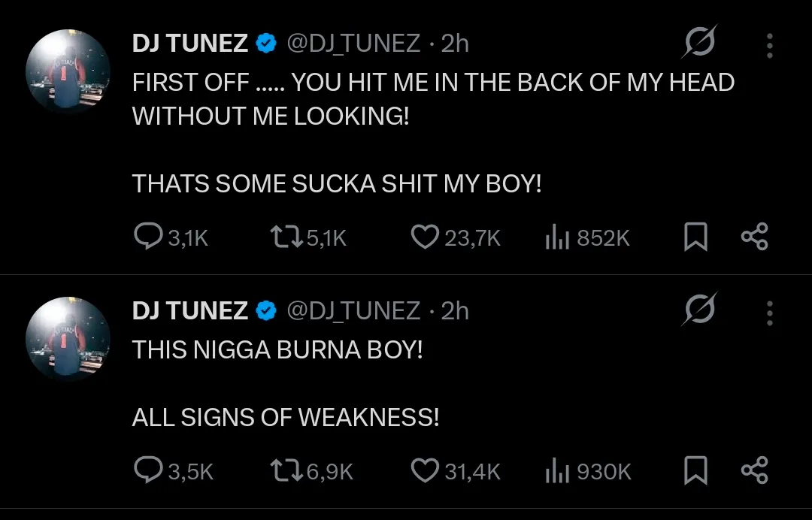Expand three-dot menu on second tweet
This screenshot has width=812, height=520.
(769, 312)
